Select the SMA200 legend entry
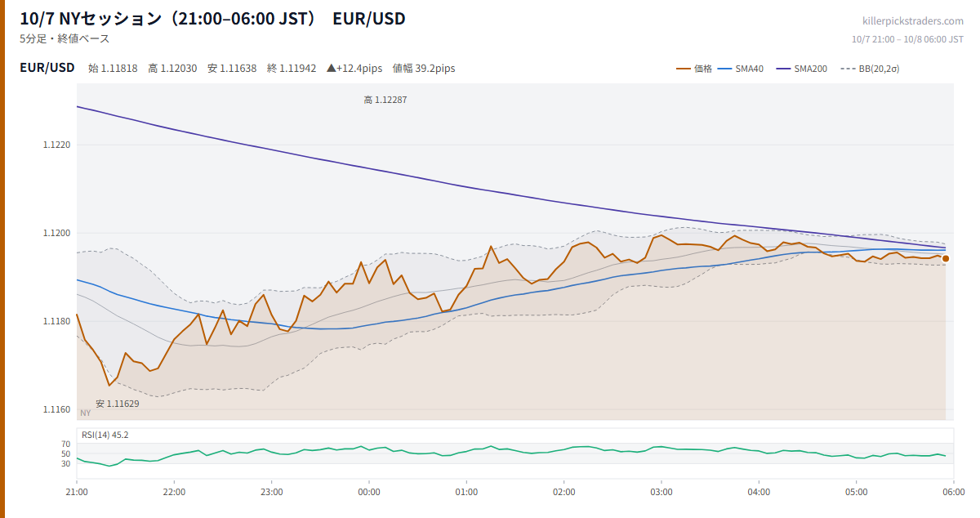The image size is (980, 518). (x=802, y=69)
